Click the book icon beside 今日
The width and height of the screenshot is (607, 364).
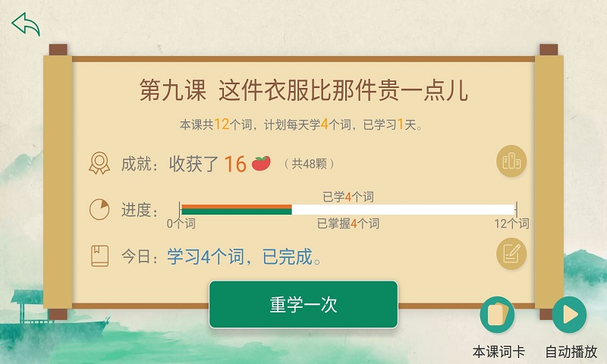(x=99, y=256)
